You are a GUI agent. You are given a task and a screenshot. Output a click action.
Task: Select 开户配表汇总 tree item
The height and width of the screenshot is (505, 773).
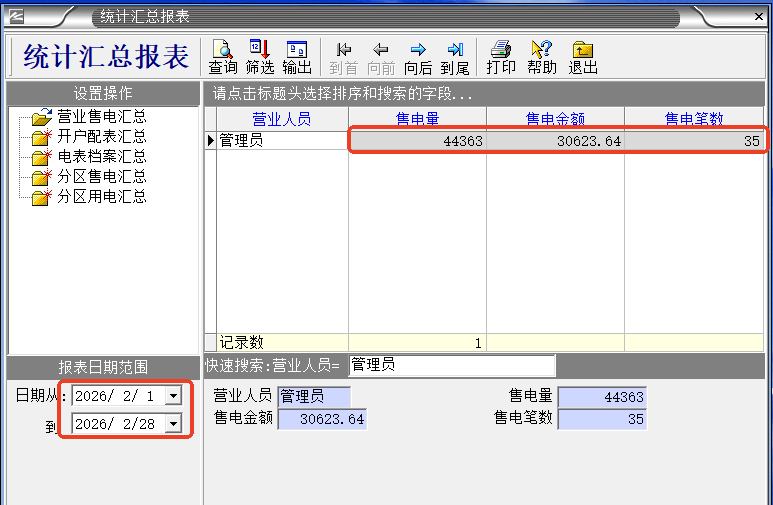[101, 137]
